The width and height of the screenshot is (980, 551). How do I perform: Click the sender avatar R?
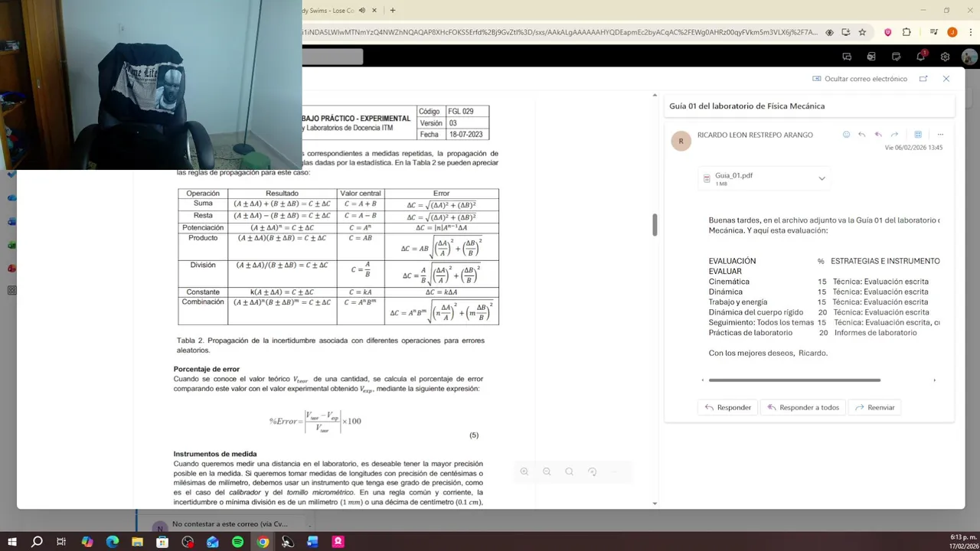[x=681, y=141]
